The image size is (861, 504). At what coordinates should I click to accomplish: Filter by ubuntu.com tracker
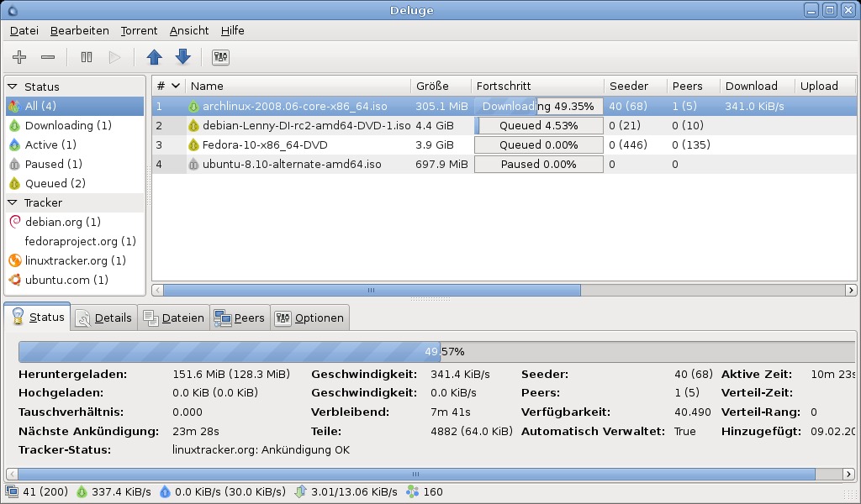[x=75, y=280]
